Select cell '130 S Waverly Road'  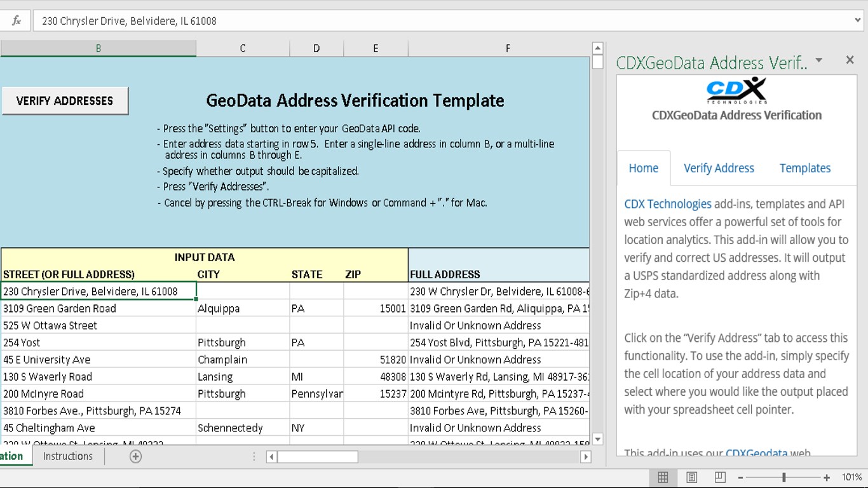coord(98,377)
